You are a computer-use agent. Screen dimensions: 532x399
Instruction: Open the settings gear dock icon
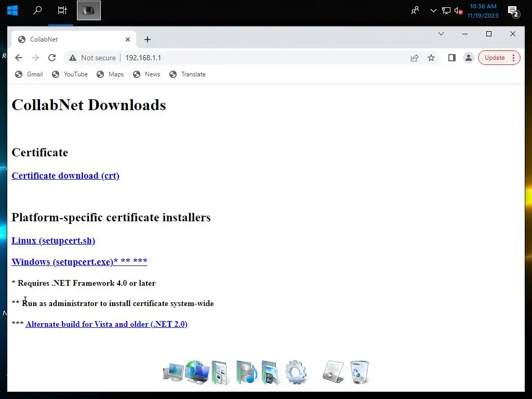pos(296,372)
